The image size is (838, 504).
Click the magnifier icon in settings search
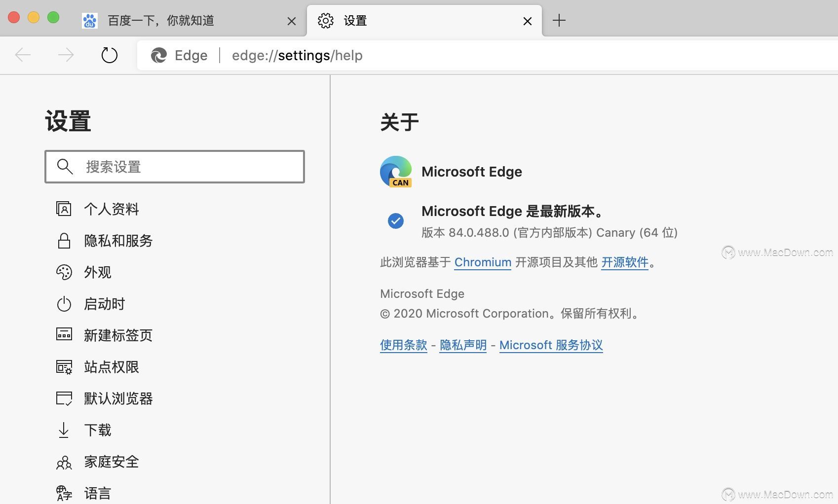point(65,167)
